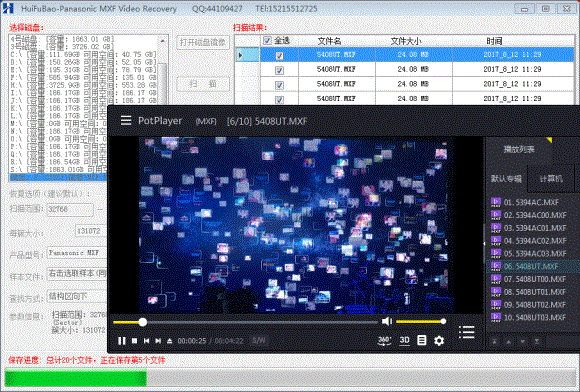The width and height of the screenshot is (580, 392).
Task: Uncheck the highlighted first row checkbox
Action: coord(279,55)
